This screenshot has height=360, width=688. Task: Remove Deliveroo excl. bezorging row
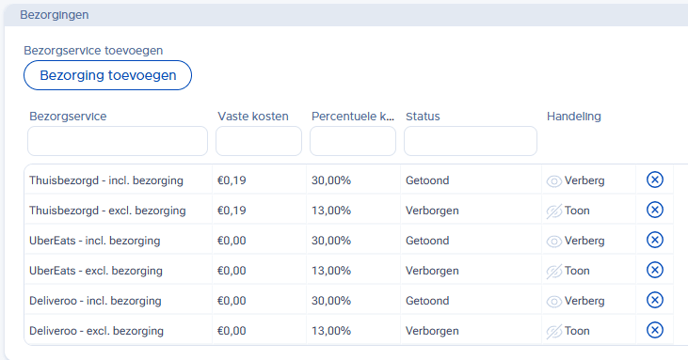coord(655,330)
